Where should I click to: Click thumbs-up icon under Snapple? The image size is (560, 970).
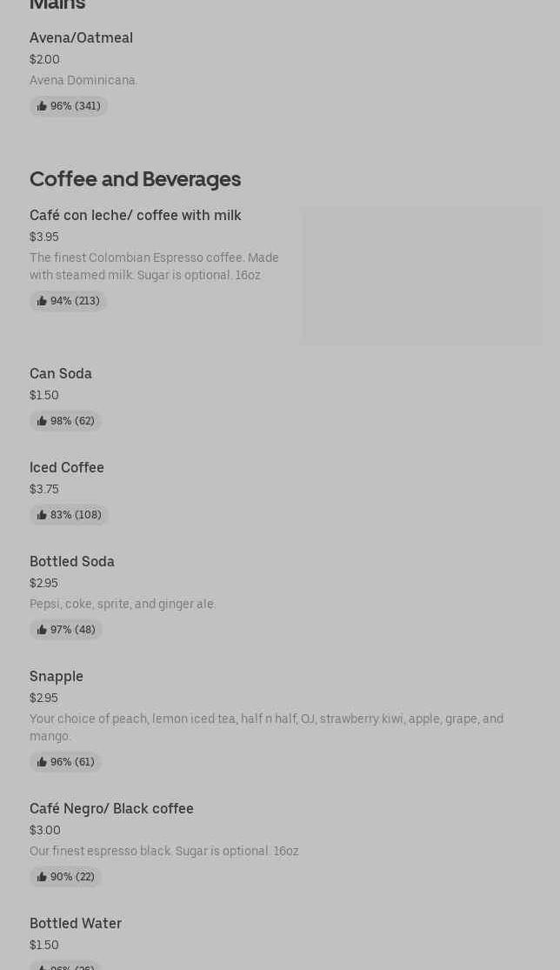[x=42, y=762]
